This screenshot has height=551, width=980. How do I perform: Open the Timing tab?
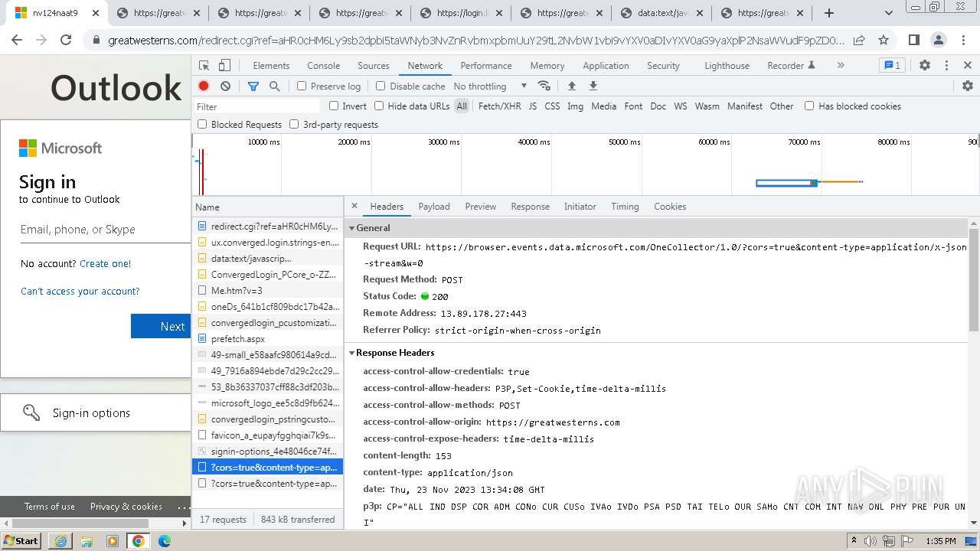625,207
